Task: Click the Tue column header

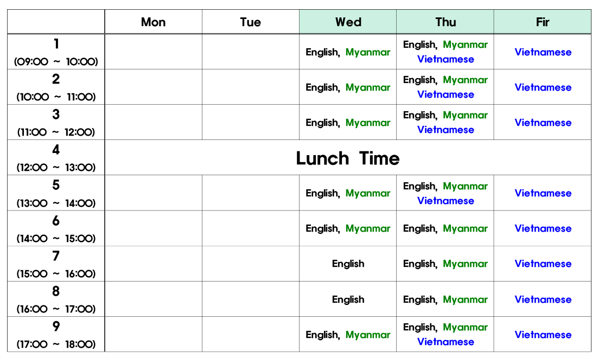Action: (x=251, y=22)
